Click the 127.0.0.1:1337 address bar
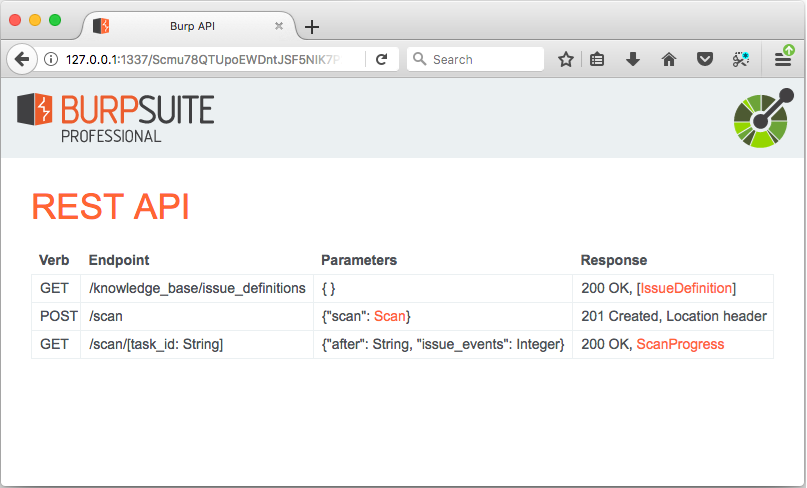The height and width of the screenshot is (488, 807). coord(203,60)
